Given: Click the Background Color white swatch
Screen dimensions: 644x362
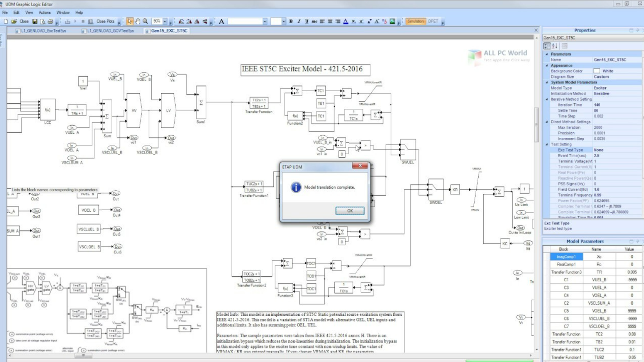Looking at the screenshot, I should (596, 71).
